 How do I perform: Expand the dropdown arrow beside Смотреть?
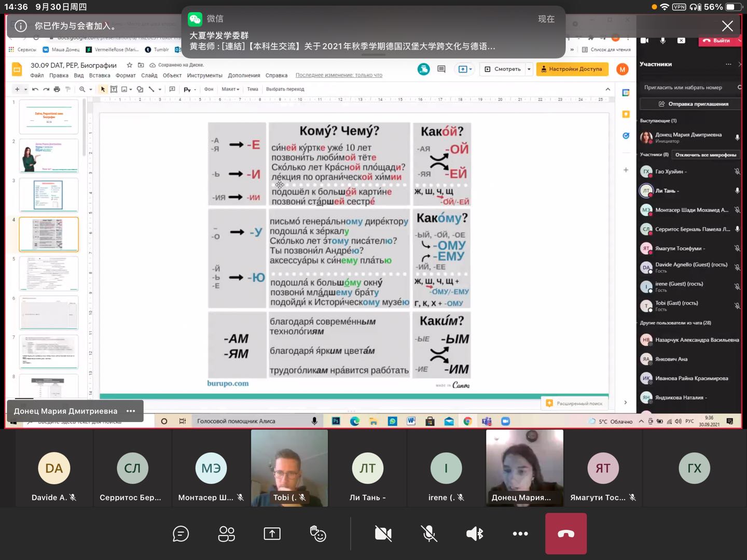click(529, 69)
